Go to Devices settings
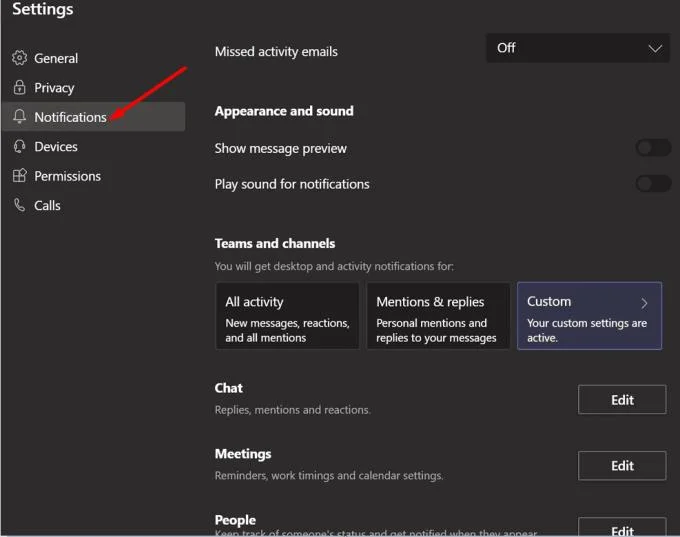 pyautogui.click(x=93, y=147)
